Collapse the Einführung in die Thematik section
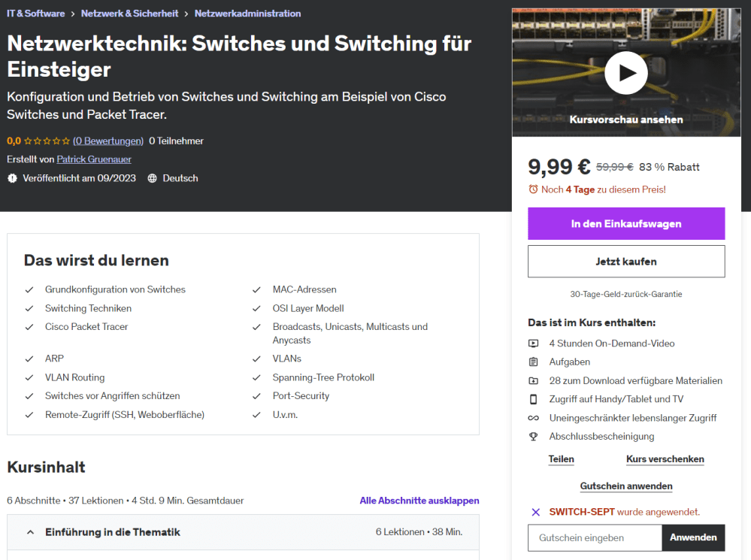Image resolution: width=751 pixels, height=560 pixels. [31, 532]
